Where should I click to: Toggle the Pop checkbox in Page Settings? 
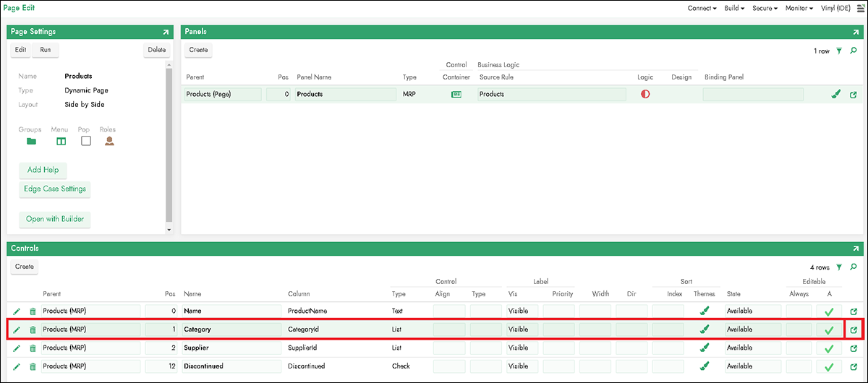pyautogui.click(x=86, y=141)
